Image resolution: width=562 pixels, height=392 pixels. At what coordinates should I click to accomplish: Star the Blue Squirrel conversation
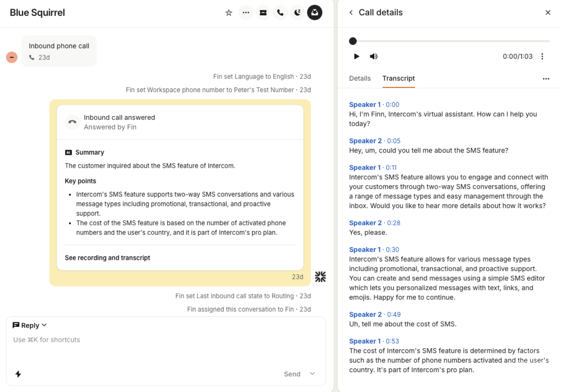pyautogui.click(x=229, y=13)
